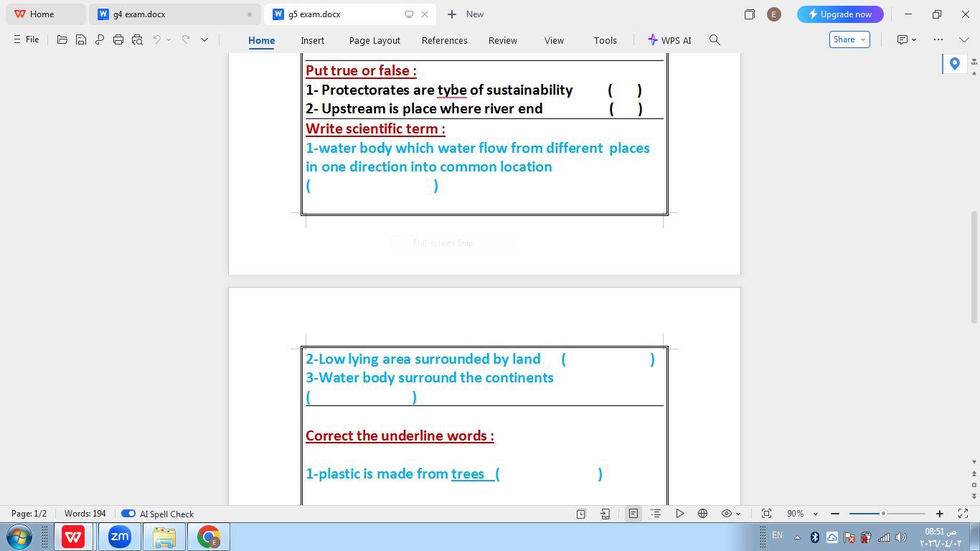Image resolution: width=980 pixels, height=551 pixels.
Task: Click the Words: 194 count
Action: click(x=85, y=514)
